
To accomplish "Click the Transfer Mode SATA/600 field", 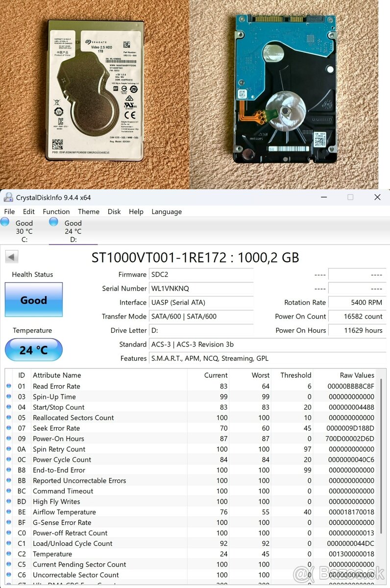I will coord(201,317).
